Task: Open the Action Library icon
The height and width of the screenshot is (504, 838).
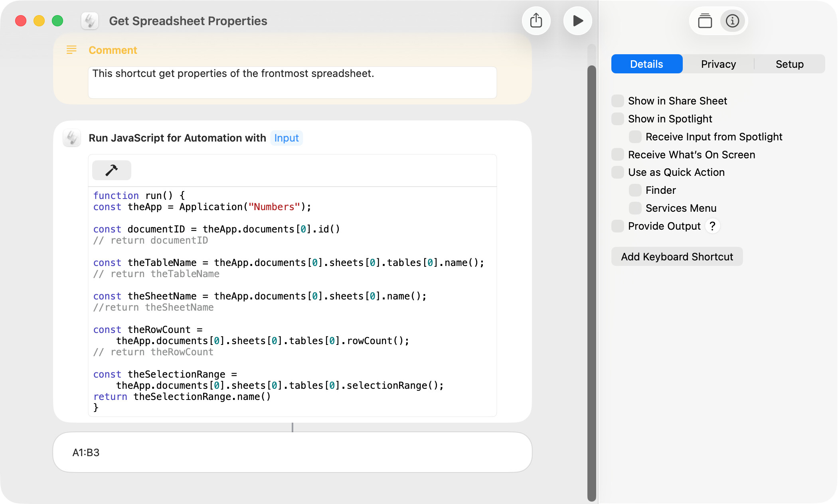Action: (x=705, y=21)
